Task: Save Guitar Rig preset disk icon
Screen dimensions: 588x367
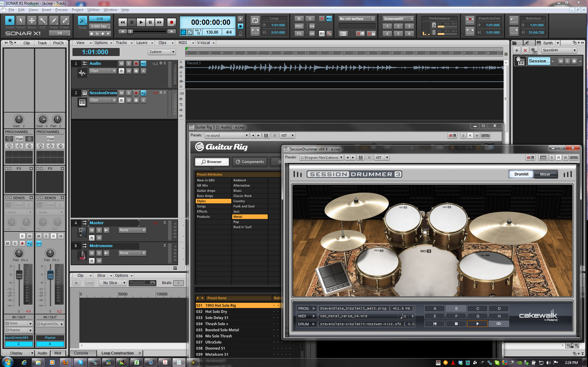Action: coord(266,135)
